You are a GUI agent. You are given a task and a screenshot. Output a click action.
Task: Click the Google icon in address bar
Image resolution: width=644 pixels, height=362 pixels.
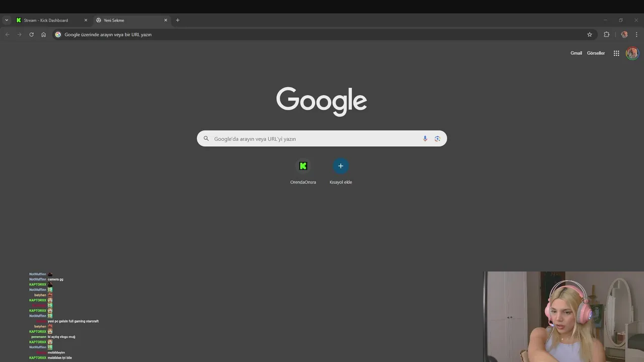point(58,35)
